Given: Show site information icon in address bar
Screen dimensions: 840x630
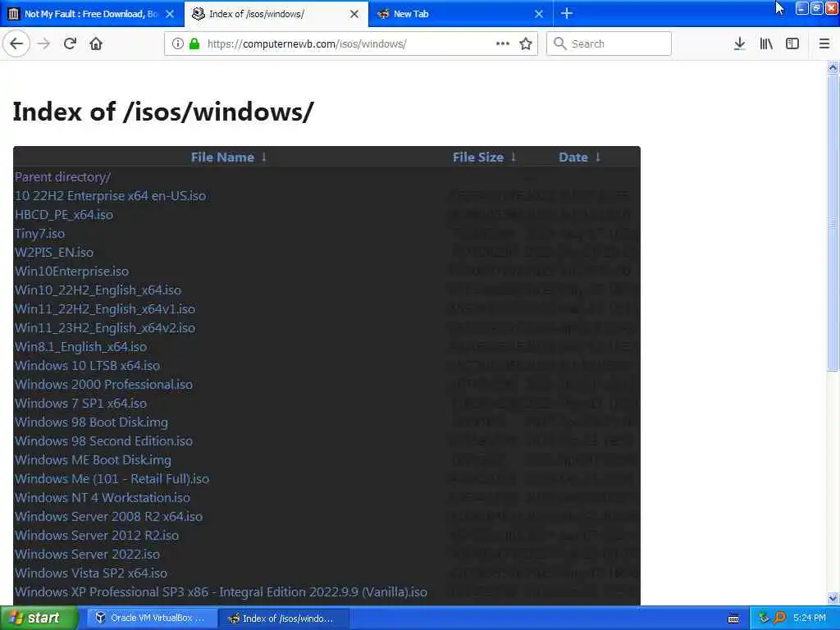Looking at the screenshot, I should pos(178,44).
